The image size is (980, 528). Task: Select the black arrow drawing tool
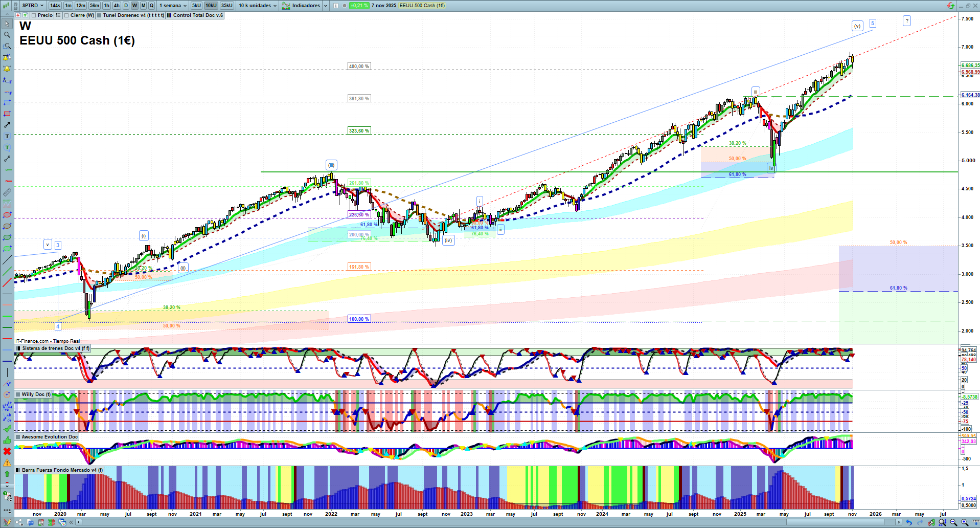(7, 125)
